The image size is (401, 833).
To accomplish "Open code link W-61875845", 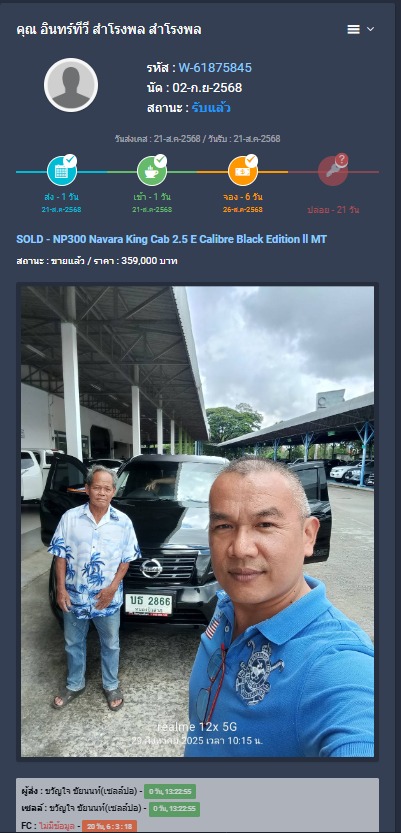I will click(x=215, y=68).
